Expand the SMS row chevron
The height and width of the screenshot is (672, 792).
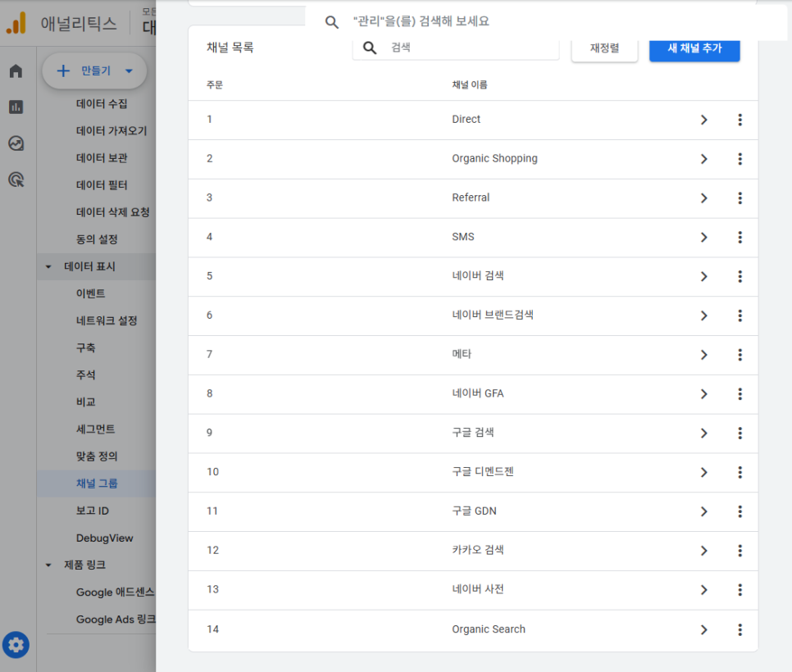point(703,238)
